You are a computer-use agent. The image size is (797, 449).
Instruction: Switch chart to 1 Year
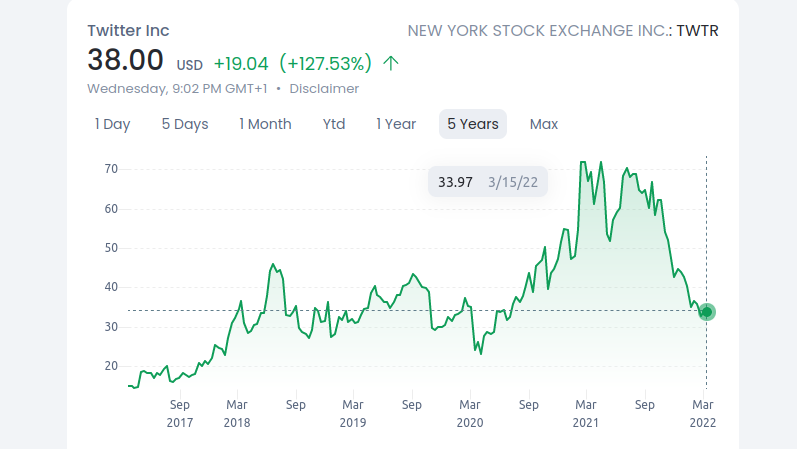(x=396, y=124)
